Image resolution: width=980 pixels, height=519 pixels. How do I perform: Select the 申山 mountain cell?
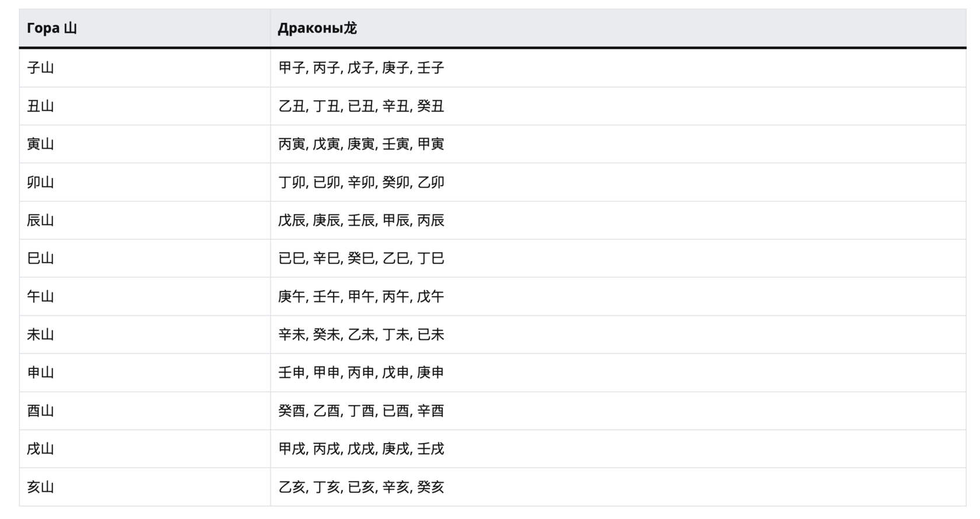40,372
